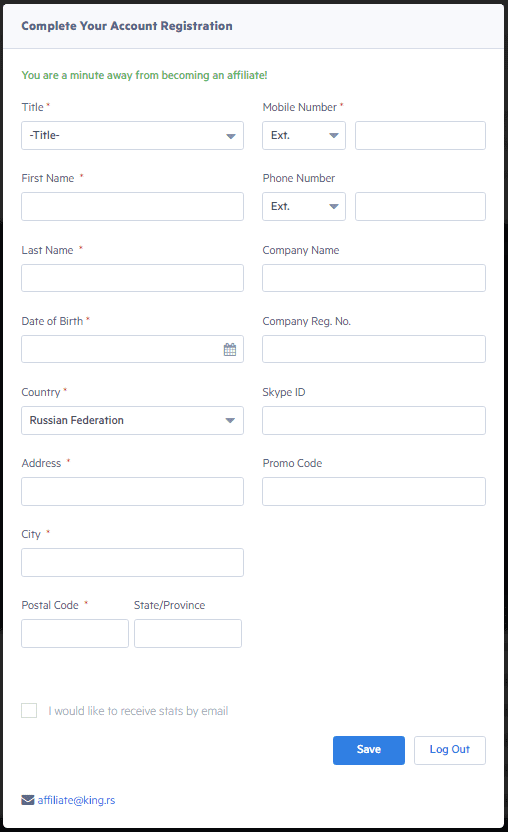The image size is (508, 832).
Task: Focus the Company Name field
Action: [x=374, y=278]
